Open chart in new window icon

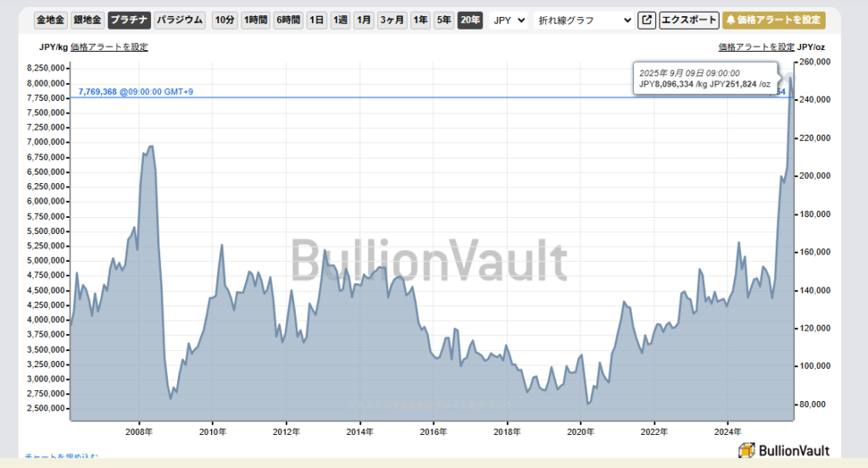647,19
